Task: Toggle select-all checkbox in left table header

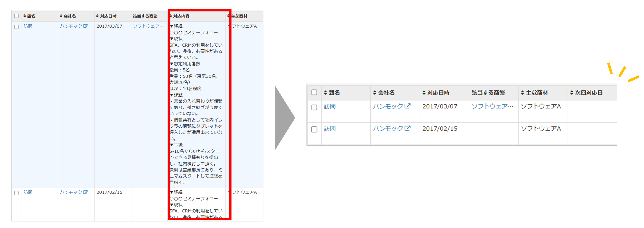Action: pos(16,16)
